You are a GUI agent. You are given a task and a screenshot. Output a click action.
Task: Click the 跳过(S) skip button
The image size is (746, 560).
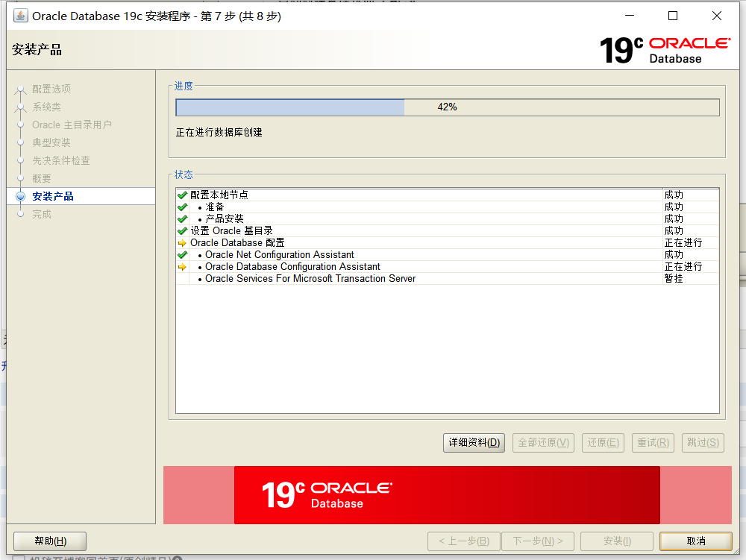(x=703, y=443)
